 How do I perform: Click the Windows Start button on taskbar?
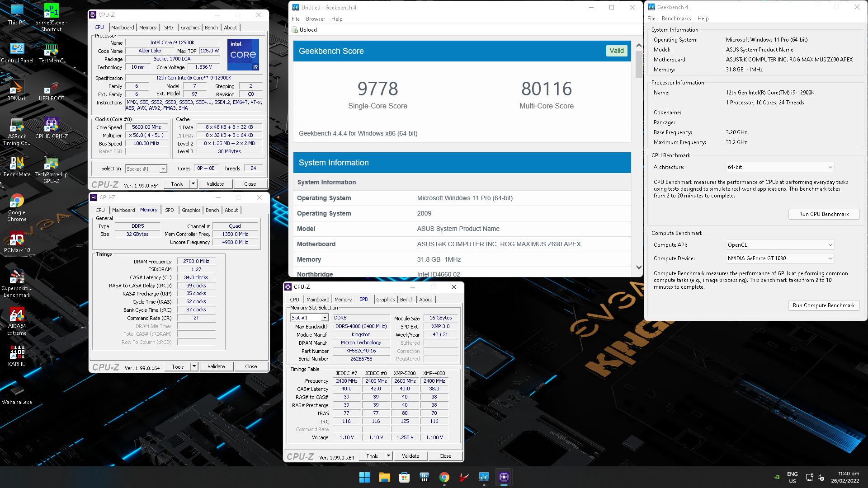point(364,477)
